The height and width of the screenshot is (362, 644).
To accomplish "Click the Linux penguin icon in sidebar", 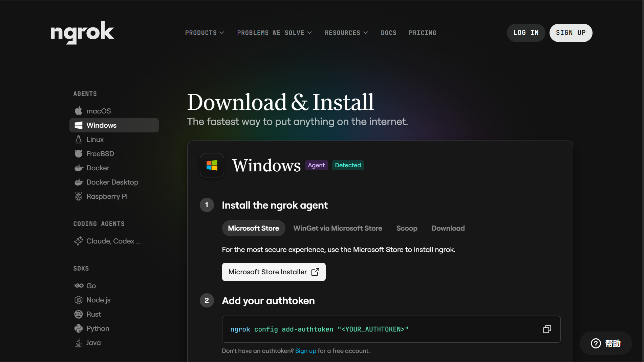I will point(79,140).
